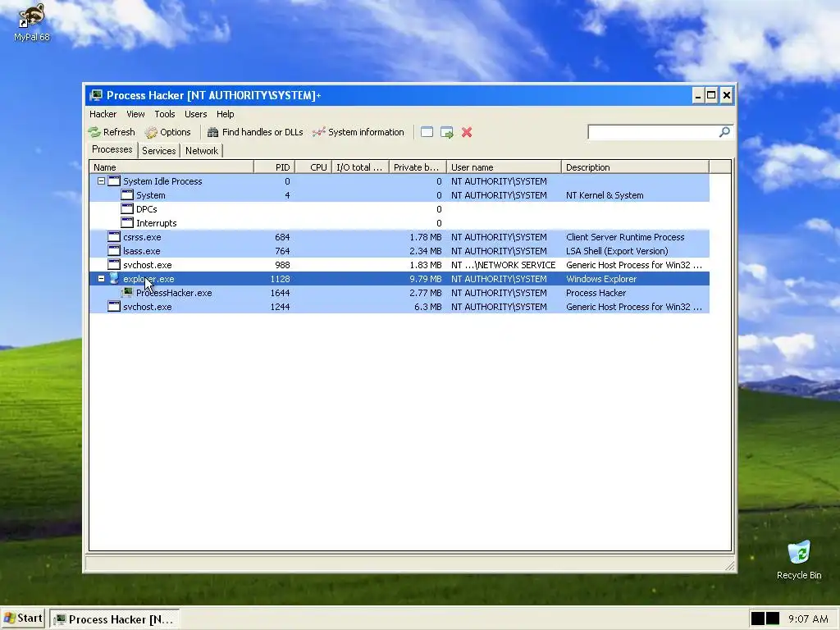Select svchost.exe with PID 988
840x630 pixels.
[x=399, y=265]
